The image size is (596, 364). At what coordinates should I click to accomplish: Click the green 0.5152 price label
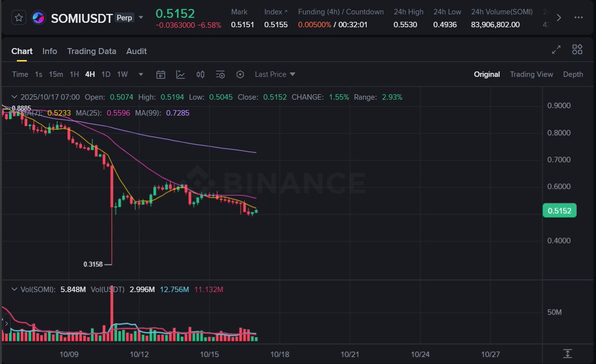pyautogui.click(x=559, y=211)
